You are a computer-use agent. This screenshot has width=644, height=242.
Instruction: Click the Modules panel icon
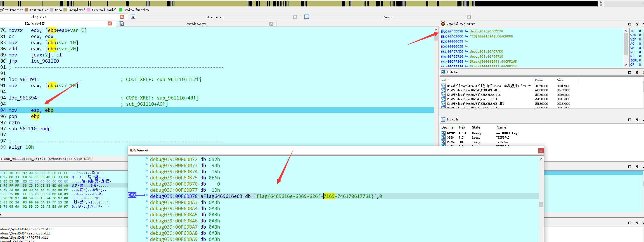pyautogui.click(x=443, y=72)
